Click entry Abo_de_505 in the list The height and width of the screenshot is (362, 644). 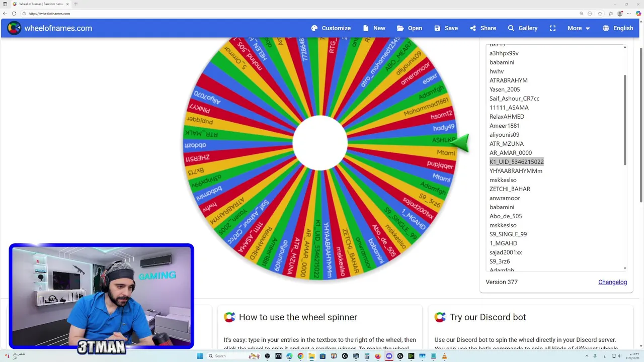click(506, 216)
